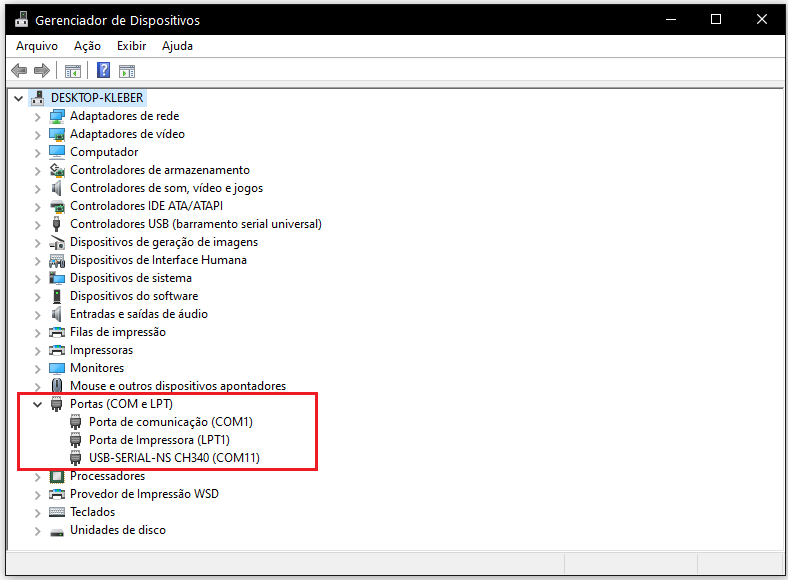Click the Adaptadores de vídeo display icon

click(57, 134)
